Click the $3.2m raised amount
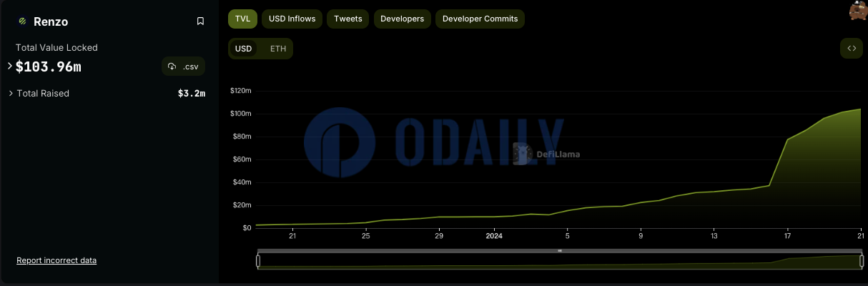868x286 pixels. [192, 94]
